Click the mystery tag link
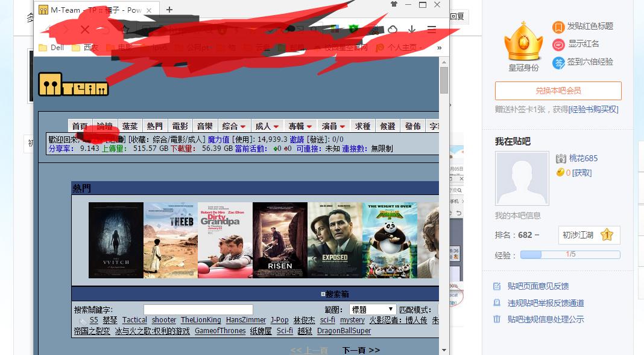This screenshot has width=644, height=355. [x=352, y=320]
